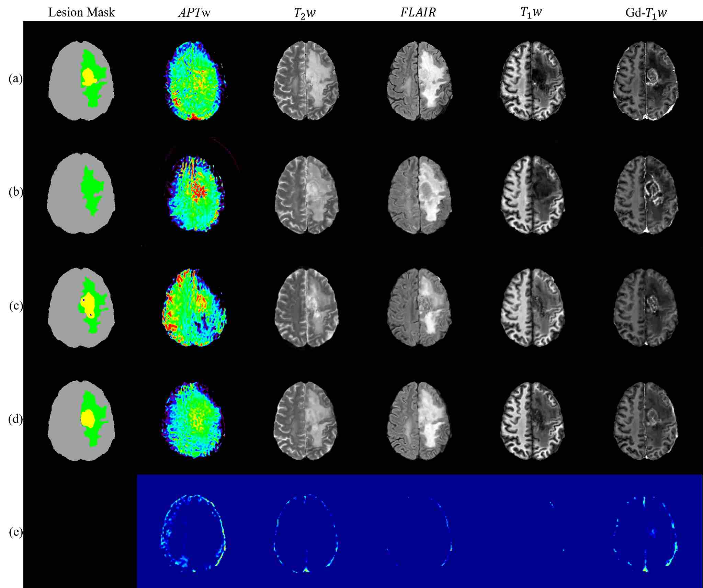Click the row label (b)
703x588 pixels.
15,192
